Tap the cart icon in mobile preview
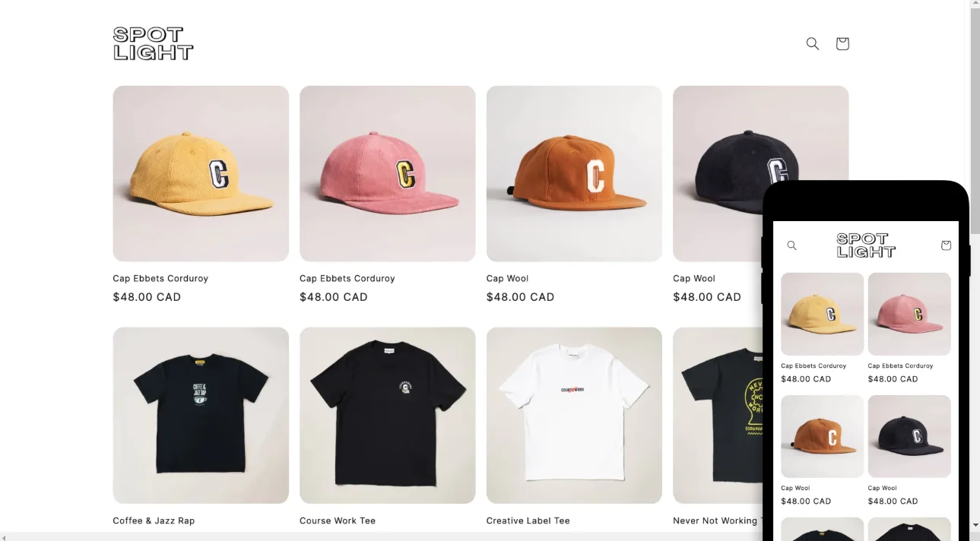Viewport: 980px width, 541px height. point(946,245)
